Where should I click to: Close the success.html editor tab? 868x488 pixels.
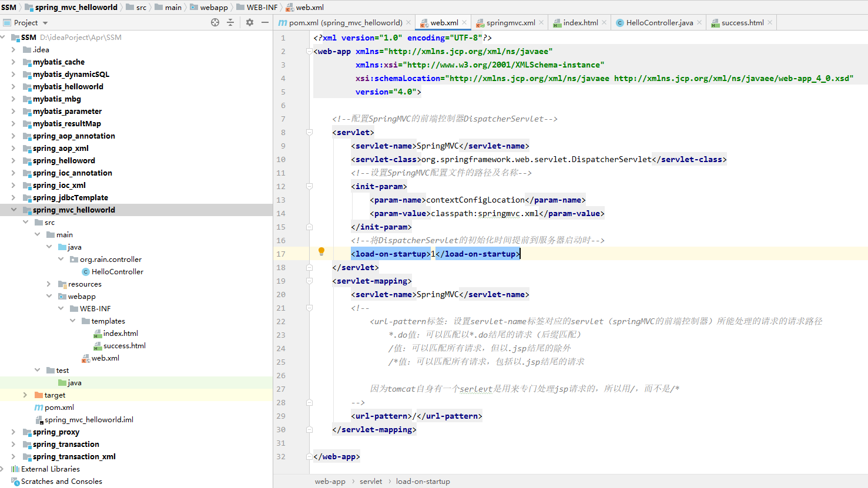click(770, 23)
